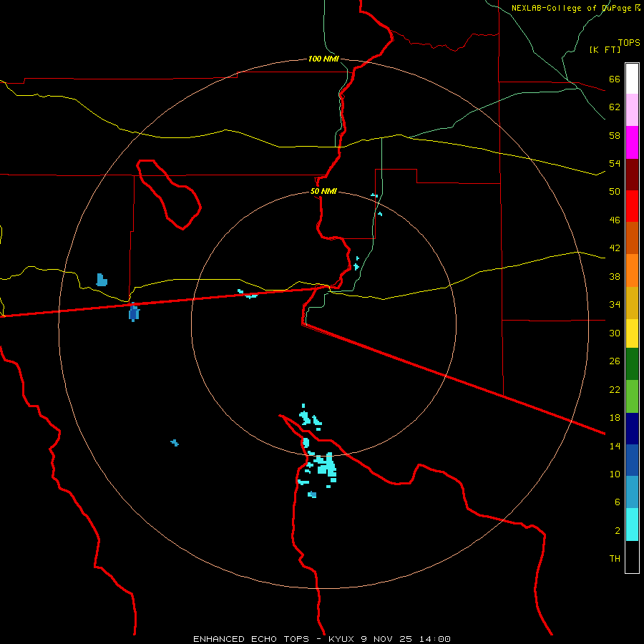Click the cyan 6 kft legend swatch
644x644 pixels.
(x=632, y=525)
